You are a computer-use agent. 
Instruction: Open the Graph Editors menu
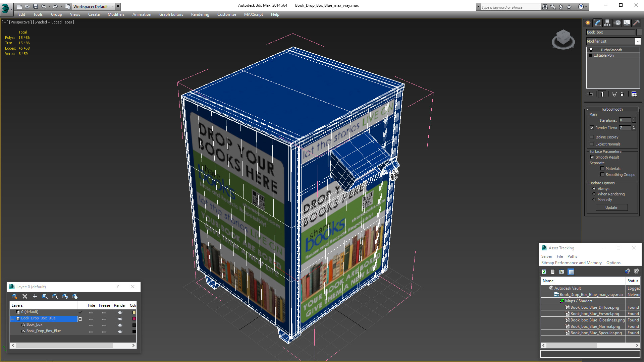click(171, 14)
